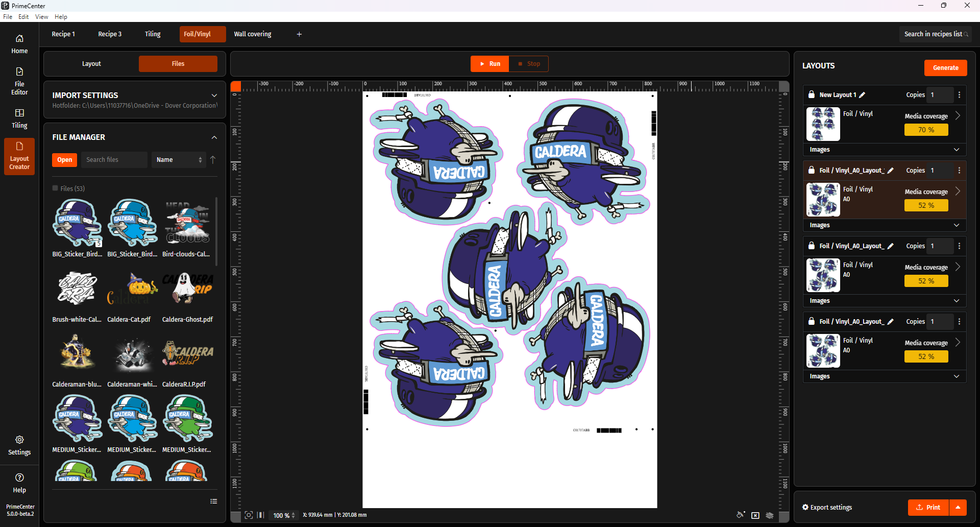Open Export settings
The height and width of the screenshot is (527, 980).
click(827, 508)
